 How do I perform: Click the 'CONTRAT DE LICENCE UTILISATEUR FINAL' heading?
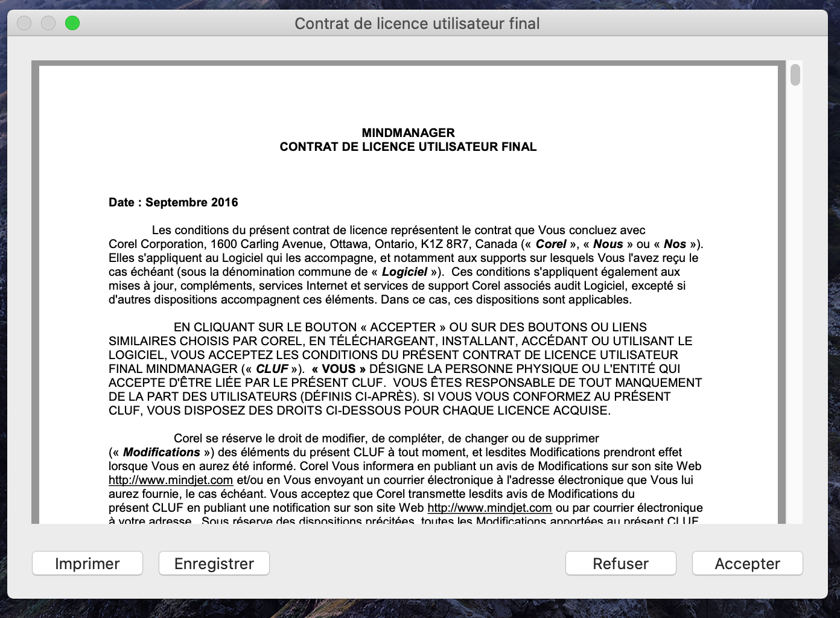click(x=408, y=147)
